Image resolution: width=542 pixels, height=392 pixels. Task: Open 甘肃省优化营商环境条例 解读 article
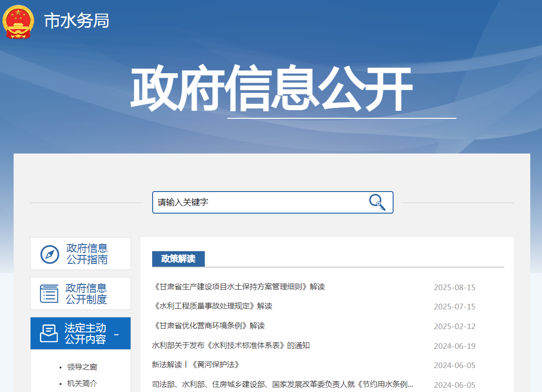tap(209, 326)
